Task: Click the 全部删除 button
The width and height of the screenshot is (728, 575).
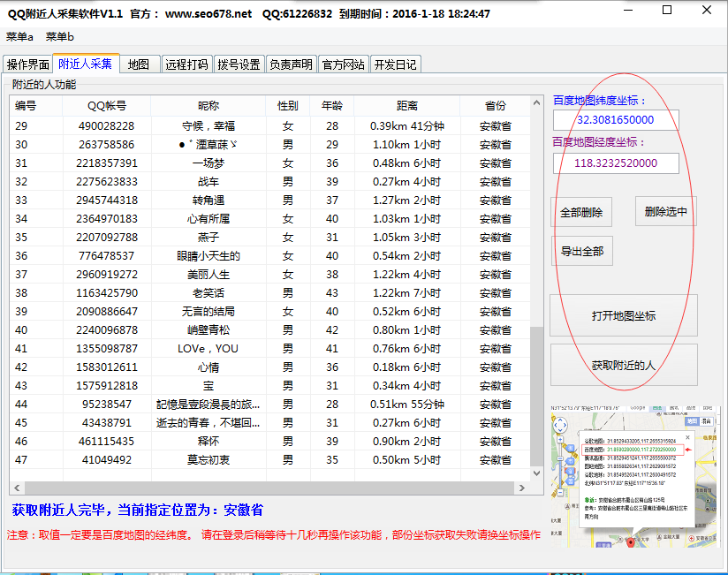Action: click(581, 213)
